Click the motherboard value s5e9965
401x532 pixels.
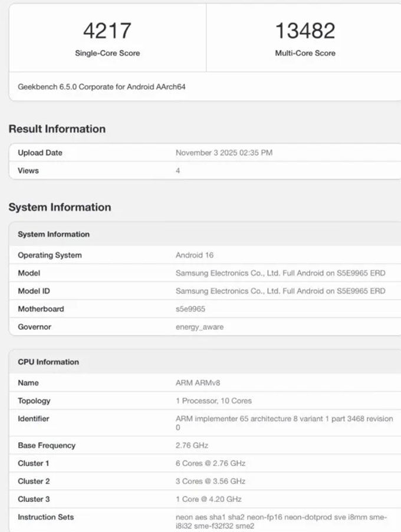tap(190, 309)
